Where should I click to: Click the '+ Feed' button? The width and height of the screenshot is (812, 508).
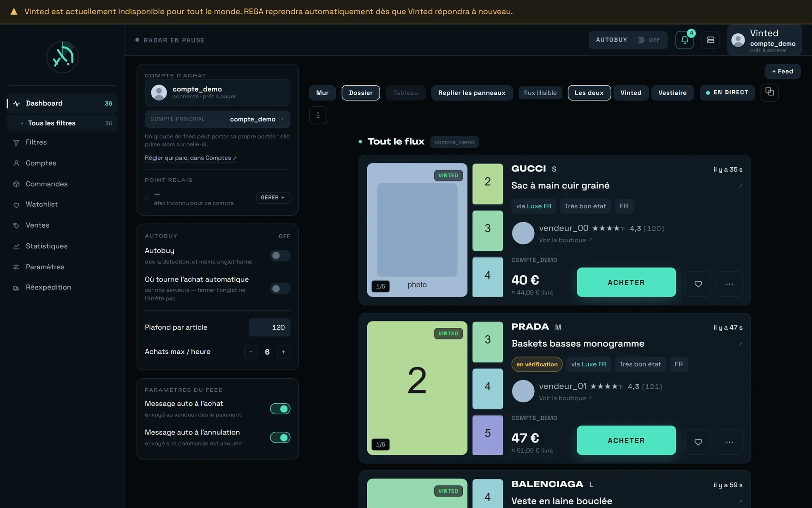click(782, 72)
